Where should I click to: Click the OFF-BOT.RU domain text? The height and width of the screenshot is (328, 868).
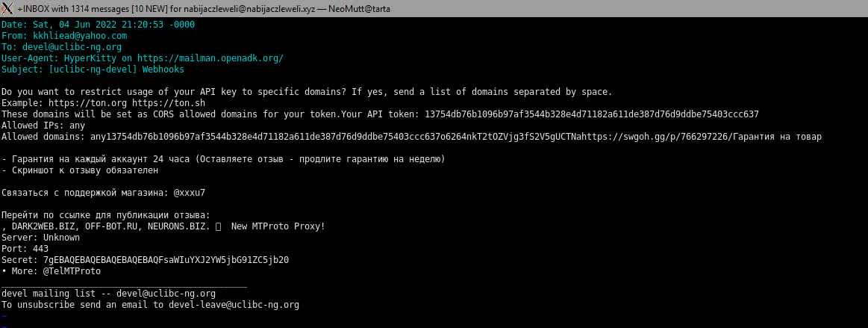[111, 226]
